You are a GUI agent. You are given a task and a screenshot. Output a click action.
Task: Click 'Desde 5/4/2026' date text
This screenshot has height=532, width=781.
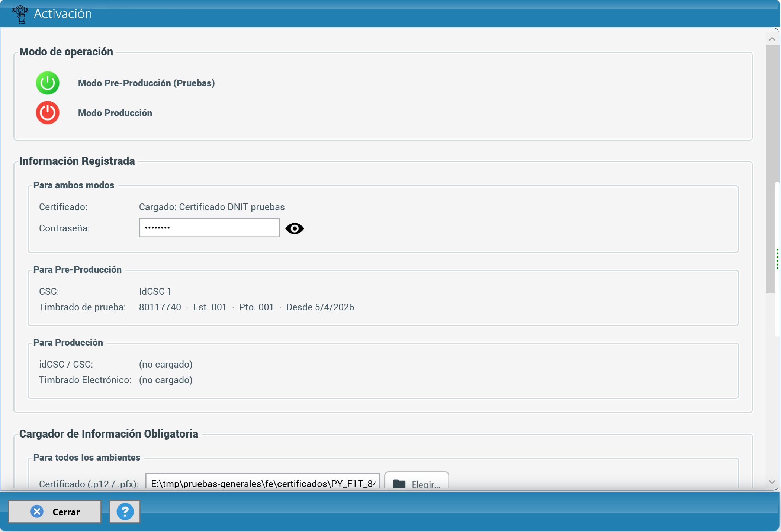320,307
